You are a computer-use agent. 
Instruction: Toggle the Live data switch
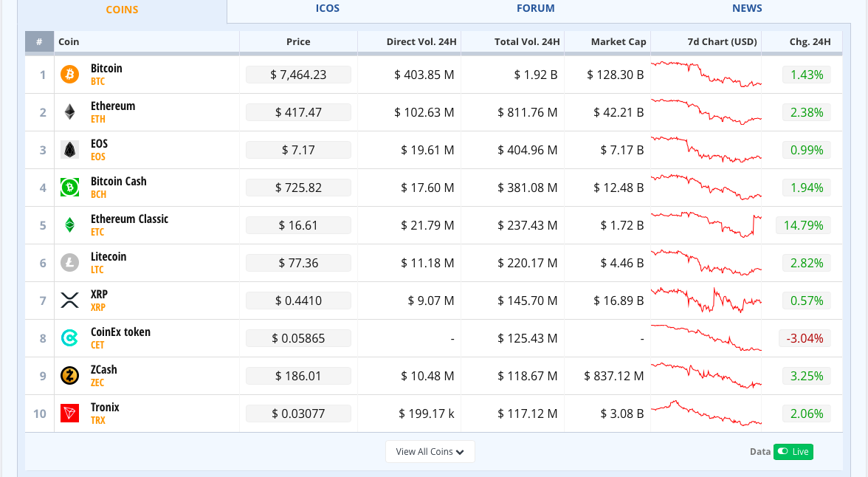click(793, 452)
